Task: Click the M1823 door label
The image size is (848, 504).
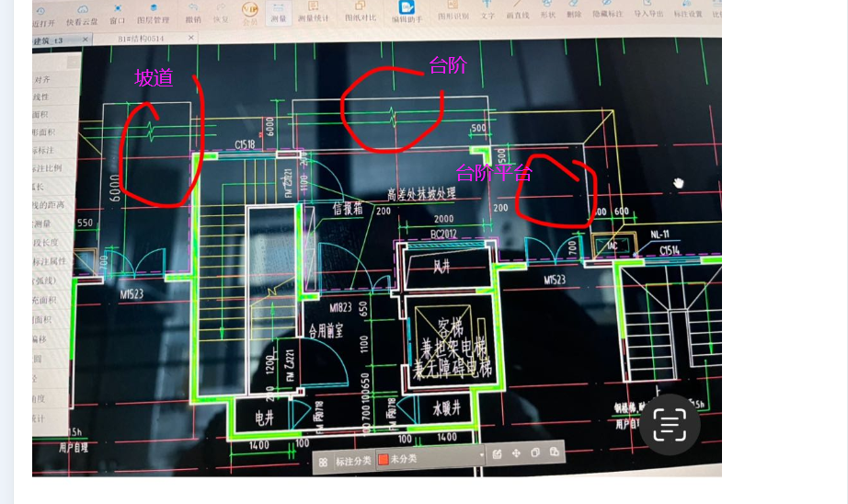Action: [340, 308]
